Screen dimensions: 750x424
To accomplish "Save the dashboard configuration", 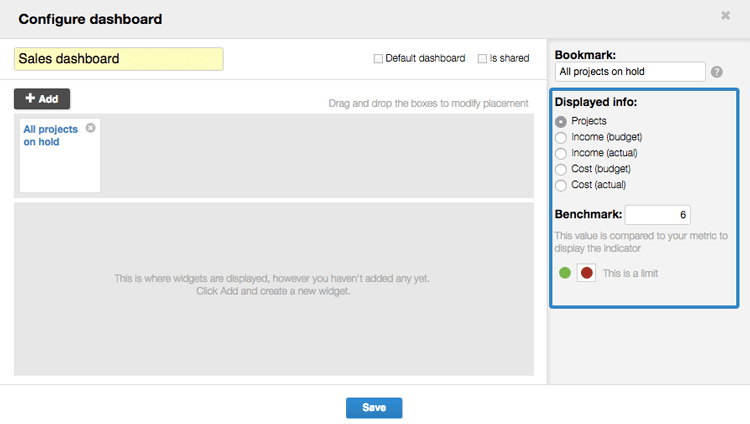I will 374,408.
